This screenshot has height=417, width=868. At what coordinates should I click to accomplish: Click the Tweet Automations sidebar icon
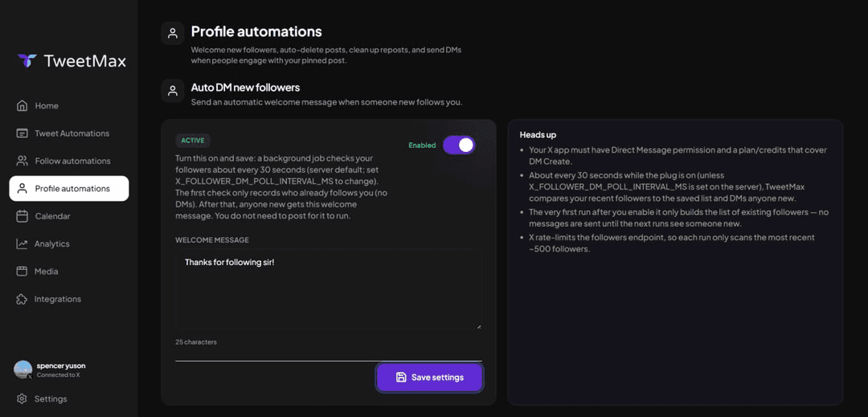pyautogui.click(x=23, y=133)
